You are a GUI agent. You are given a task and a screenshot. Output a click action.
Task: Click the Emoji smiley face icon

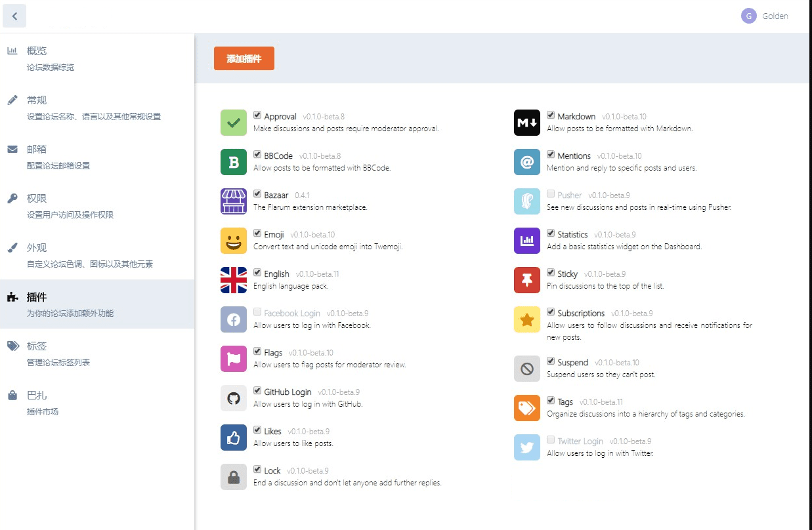(234, 241)
